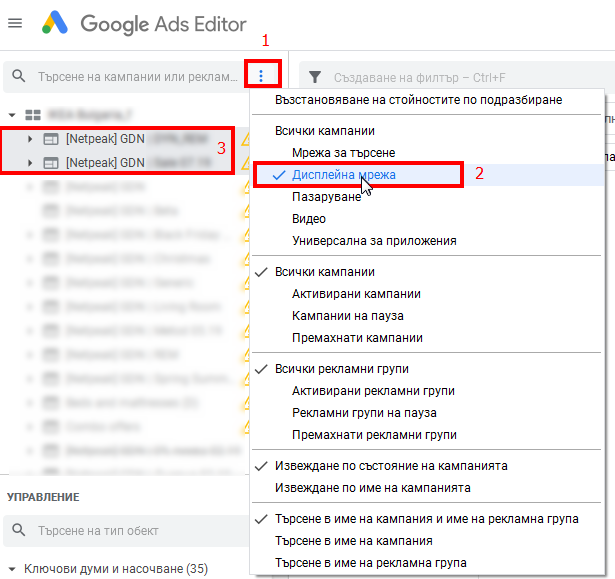
Task: Collapse the account root node
Action: click(x=12, y=115)
